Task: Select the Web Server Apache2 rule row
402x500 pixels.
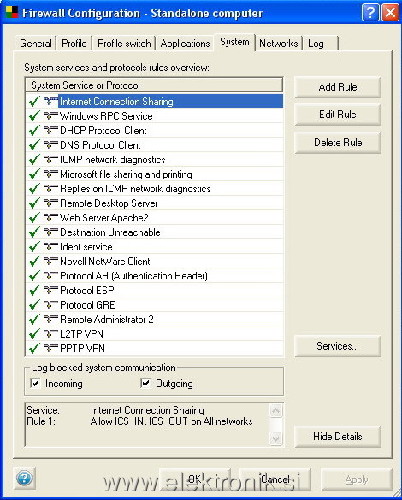Action: click(154, 218)
